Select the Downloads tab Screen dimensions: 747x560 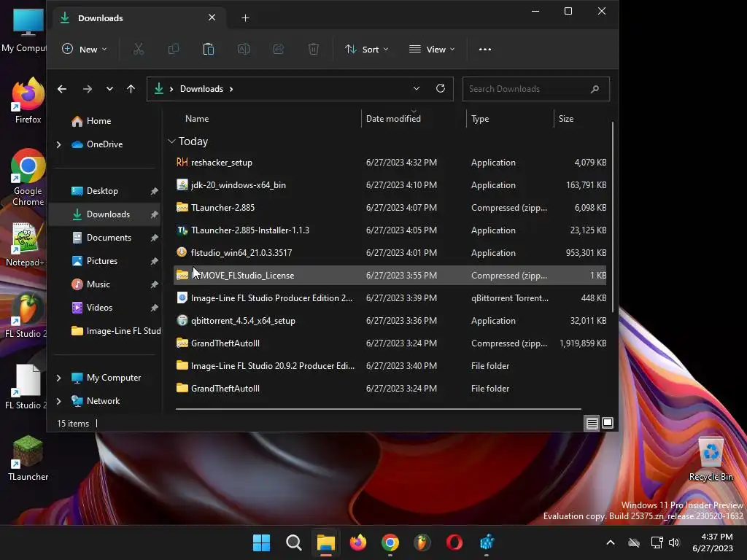(x=138, y=18)
